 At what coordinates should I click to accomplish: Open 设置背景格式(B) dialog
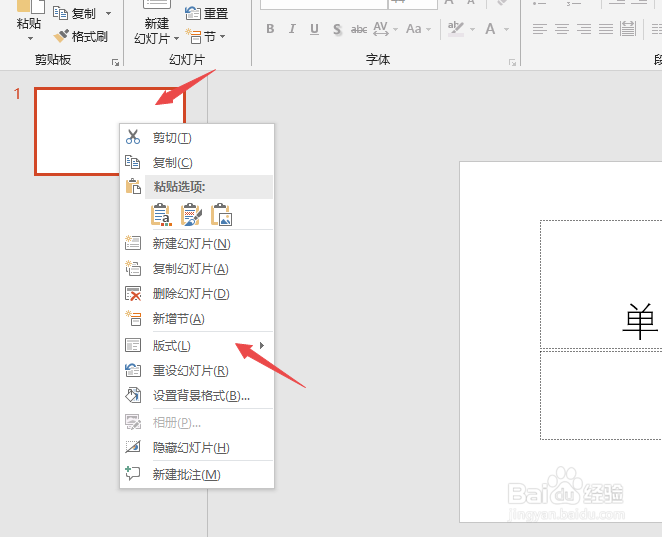tap(197, 396)
